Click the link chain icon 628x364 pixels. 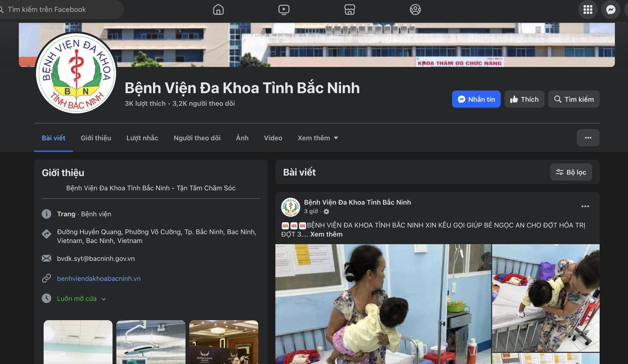tap(46, 278)
